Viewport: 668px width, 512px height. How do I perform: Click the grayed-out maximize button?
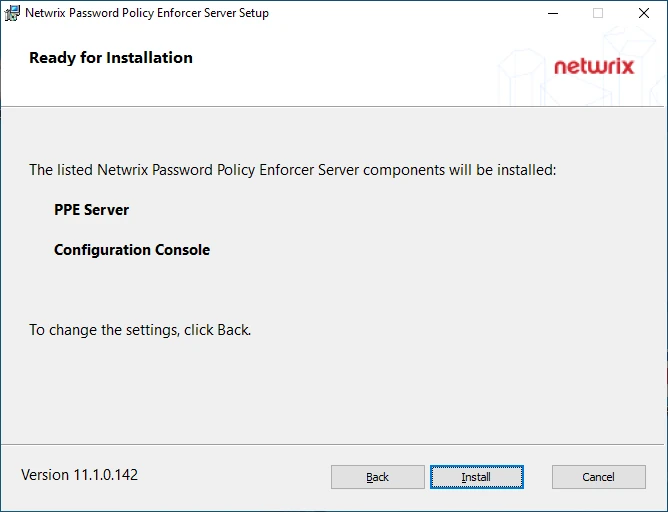pyautogui.click(x=598, y=13)
